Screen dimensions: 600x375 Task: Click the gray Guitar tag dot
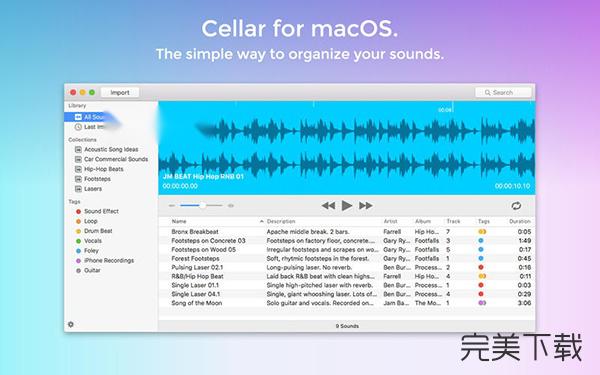pos(78,271)
